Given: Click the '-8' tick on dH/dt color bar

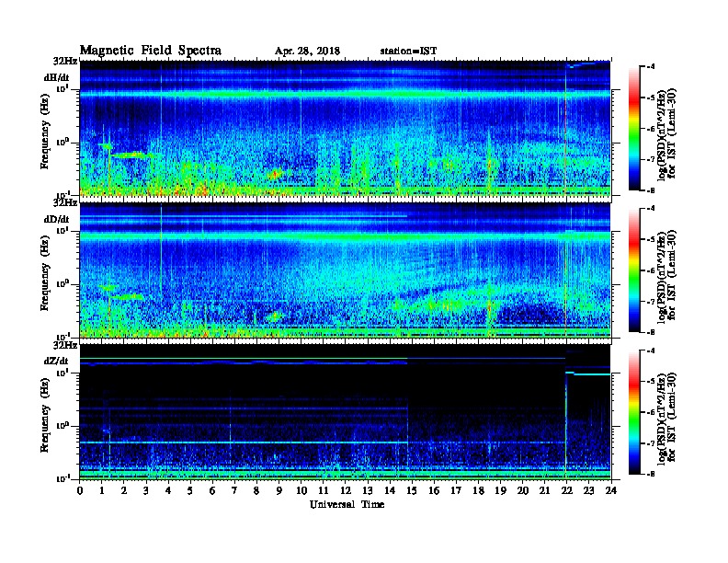Looking at the screenshot, I should (650, 190).
